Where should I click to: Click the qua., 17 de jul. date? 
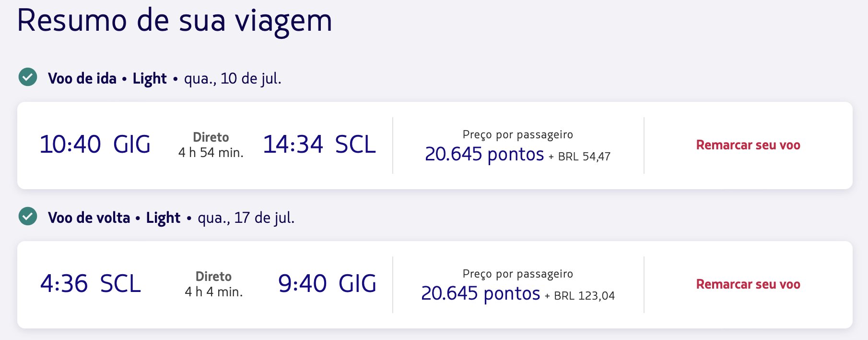click(246, 218)
